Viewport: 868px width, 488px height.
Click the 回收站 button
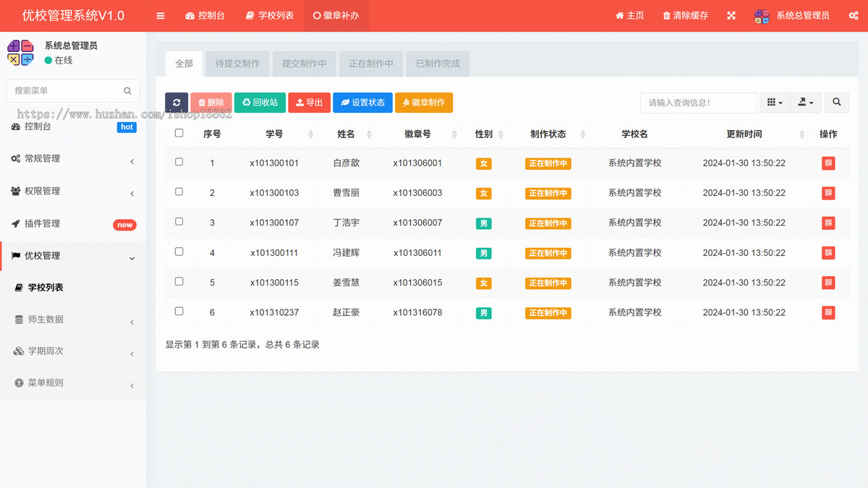[x=260, y=103]
